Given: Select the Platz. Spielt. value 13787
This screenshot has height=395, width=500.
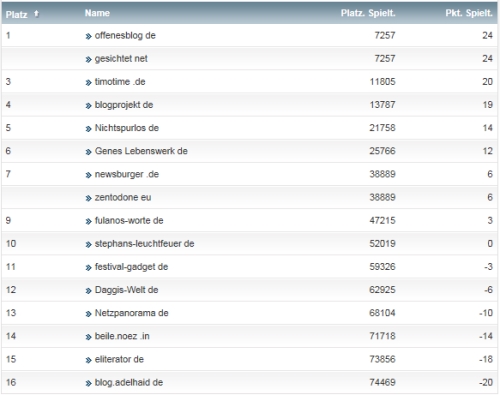Looking at the screenshot, I should click(382, 105).
